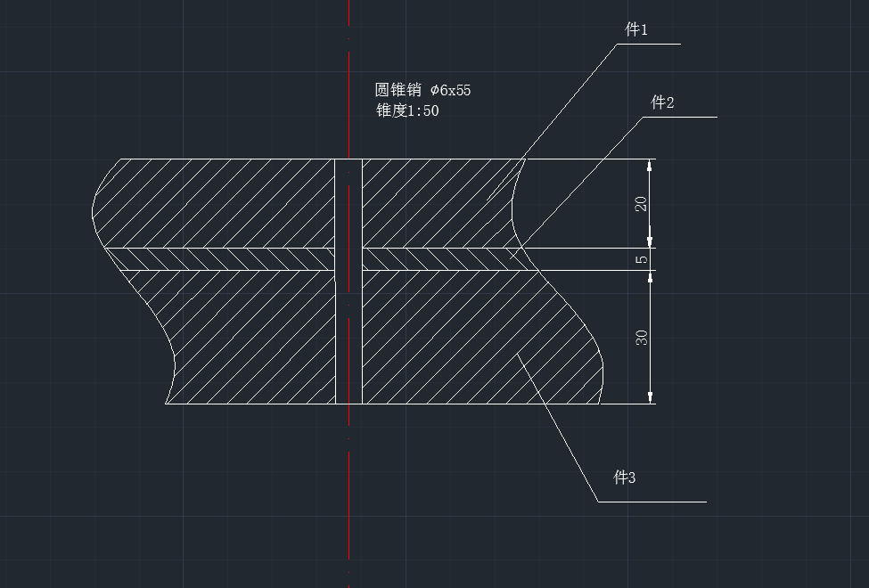Click the 圆锥销 φ6x55 annotation text

(422, 90)
